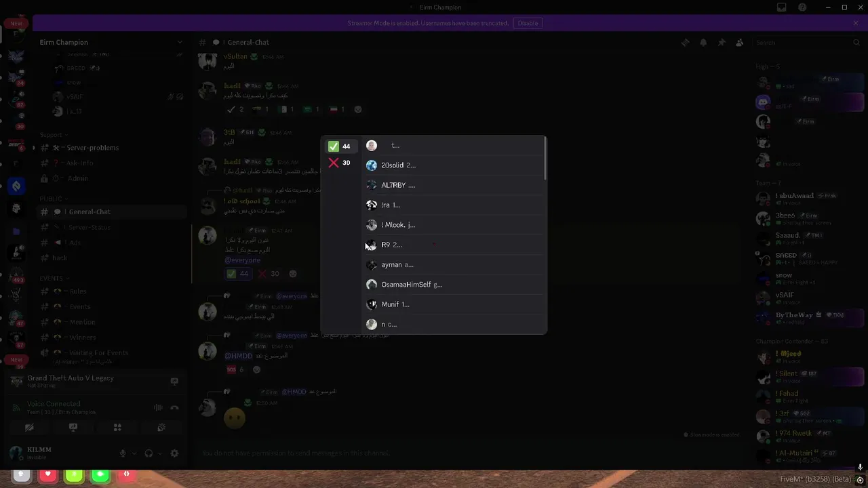
Task: Disable Streamer Mode from the banner
Action: [x=528, y=23]
